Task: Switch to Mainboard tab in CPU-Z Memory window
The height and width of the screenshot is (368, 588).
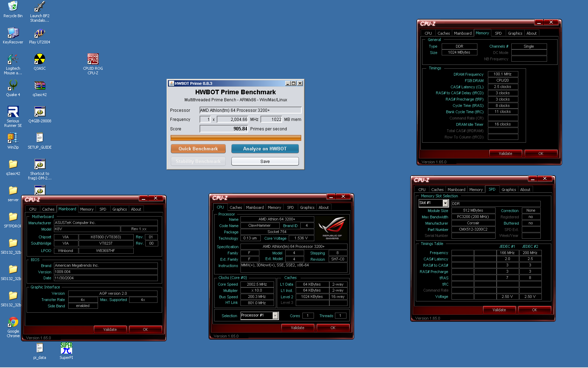Action: (x=463, y=33)
